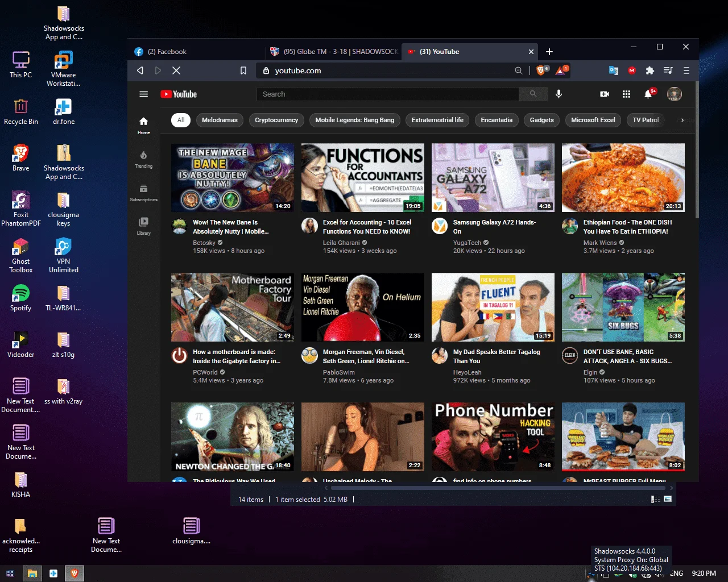Viewport: 728px width, 582px height.
Task: Filter by the TV Patrol chip
Action: tap(646, 120)
